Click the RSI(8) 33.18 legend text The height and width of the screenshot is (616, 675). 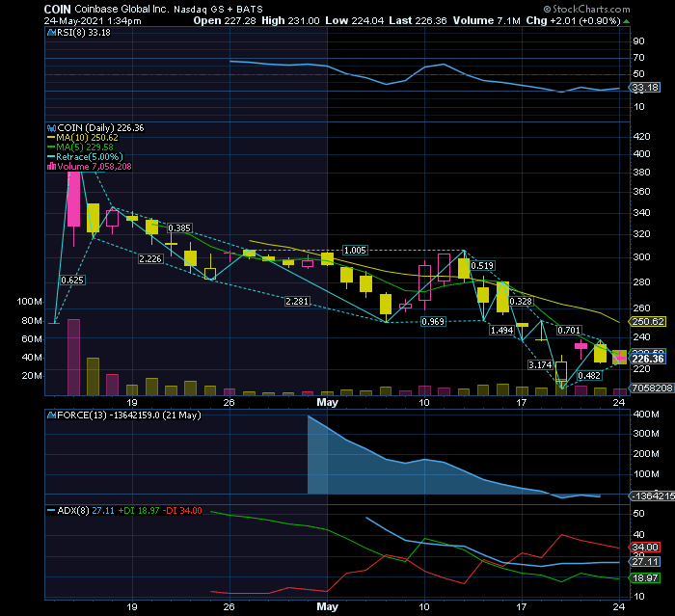coord(84,33)
